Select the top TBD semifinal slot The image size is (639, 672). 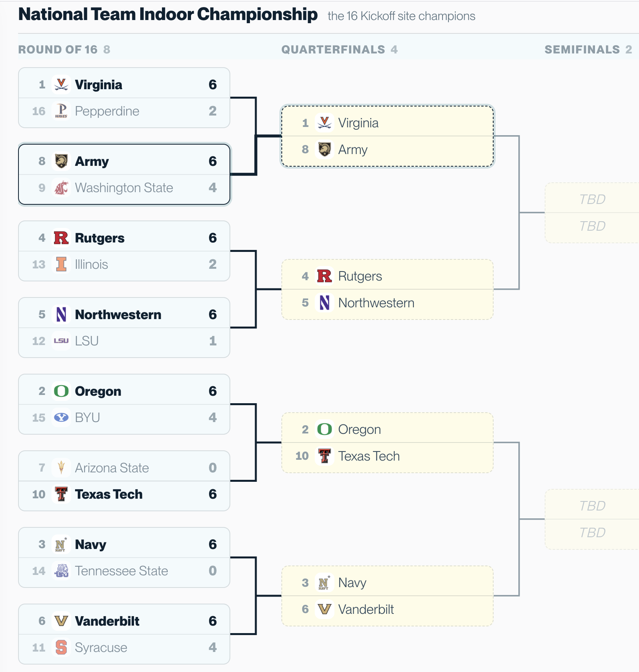point(592,199)
